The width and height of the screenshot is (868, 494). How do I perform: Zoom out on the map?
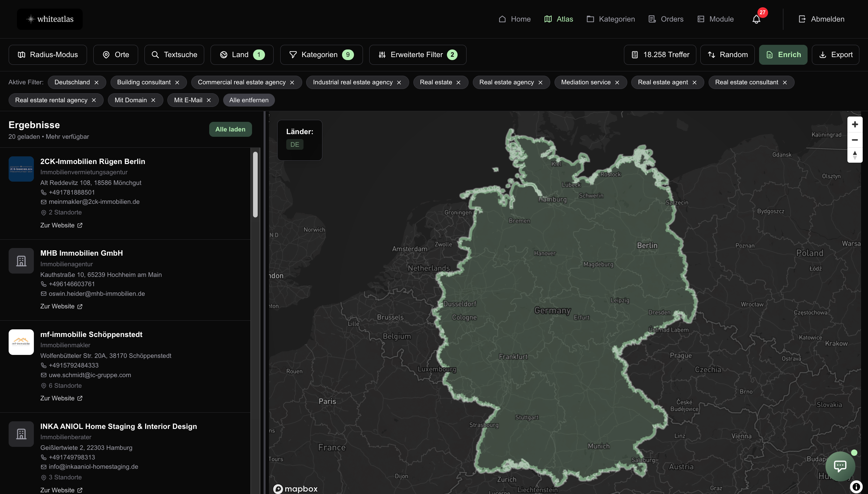point(854,140)
